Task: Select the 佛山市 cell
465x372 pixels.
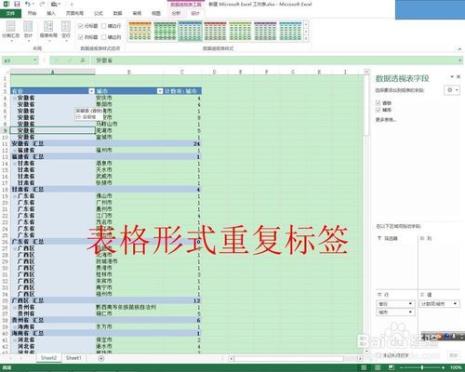Action: pos(129,196)
